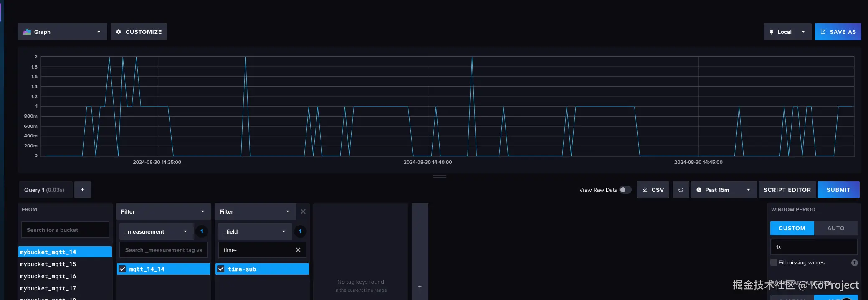Click the pin icon on Local dropdown

pyautogui.click(x=772, y=32)
